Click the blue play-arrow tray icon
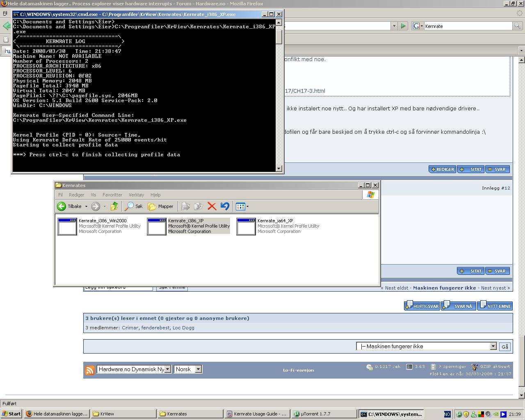The height and width of the screenshot is (420, 525). click(x=503, y=414)
